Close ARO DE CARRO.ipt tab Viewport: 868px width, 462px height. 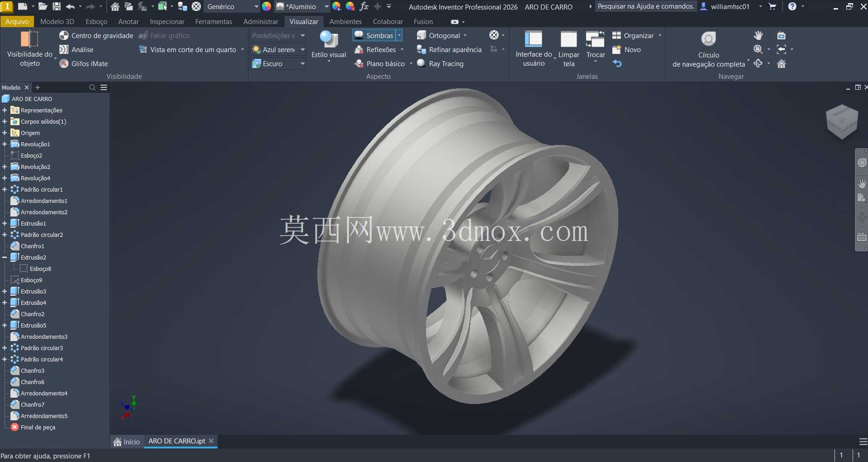click(211, 441)
